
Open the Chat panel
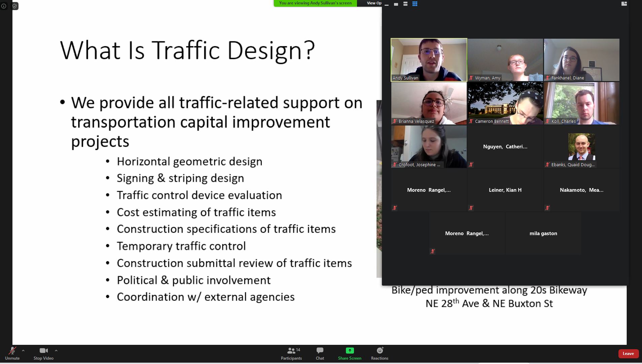click(x=320, y=354)
